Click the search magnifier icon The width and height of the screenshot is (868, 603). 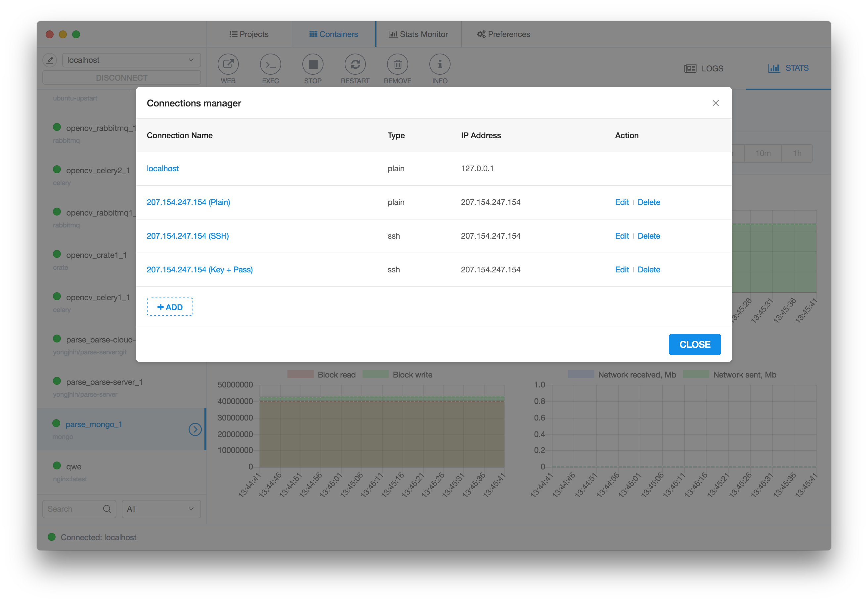coord(107,509)
